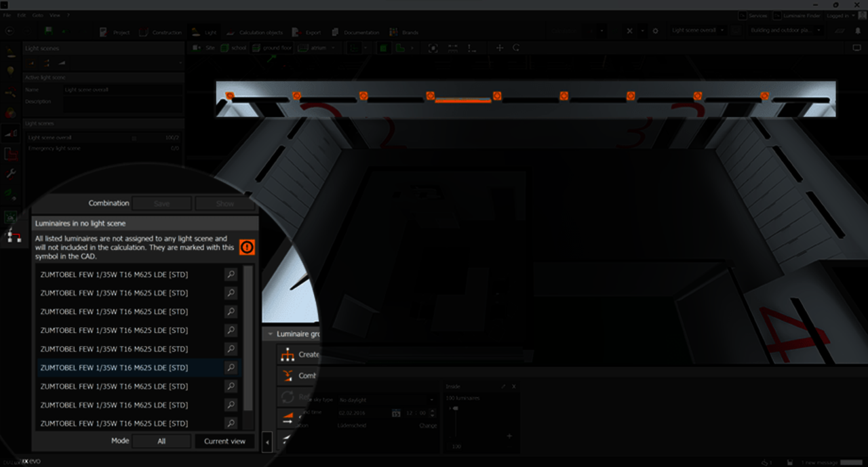Click the back arrow navigation icon
This screenshot has height=467, width=868.
(9, 31)
